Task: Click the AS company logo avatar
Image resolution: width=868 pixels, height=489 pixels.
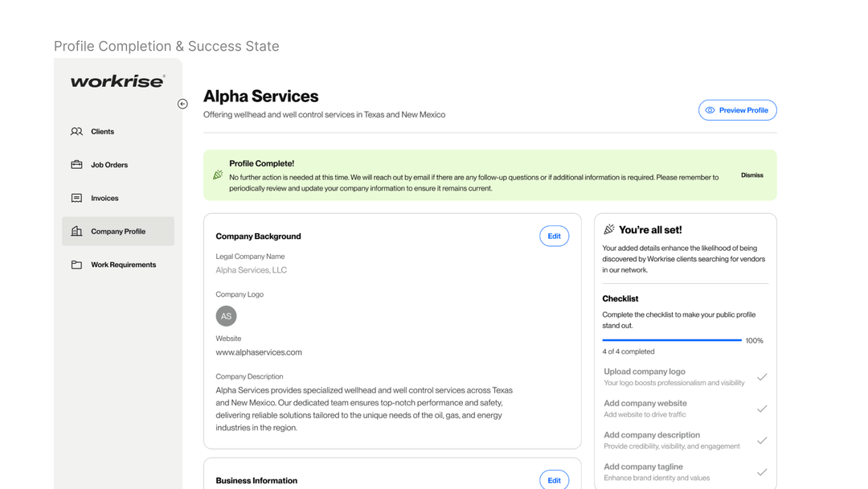Action: pos(226,315)
